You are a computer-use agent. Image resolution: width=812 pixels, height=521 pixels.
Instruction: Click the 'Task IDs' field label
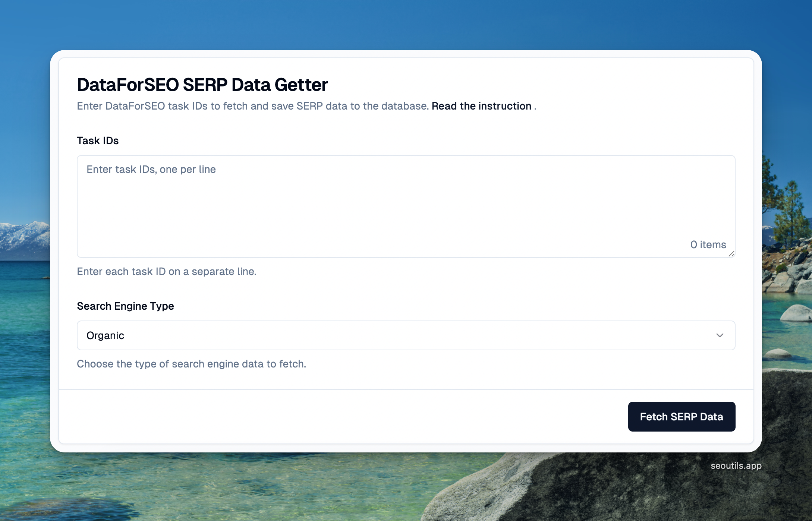(98, 141)
